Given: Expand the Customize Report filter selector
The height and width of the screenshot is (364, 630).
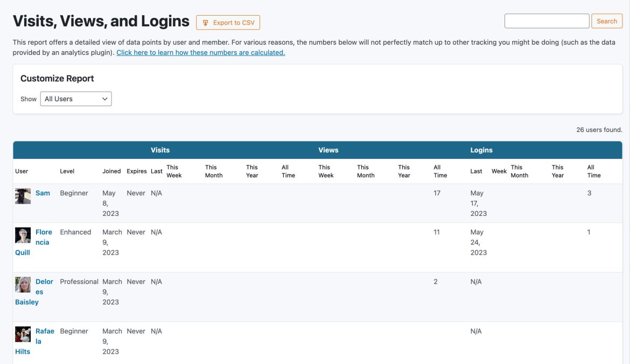Looking at the screenshot, I should pos(75,99).
